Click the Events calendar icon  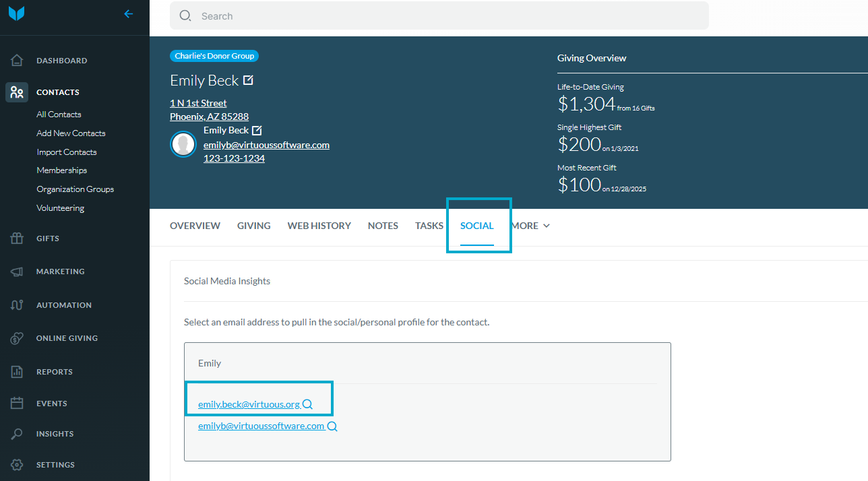click(x=17, y=404)
